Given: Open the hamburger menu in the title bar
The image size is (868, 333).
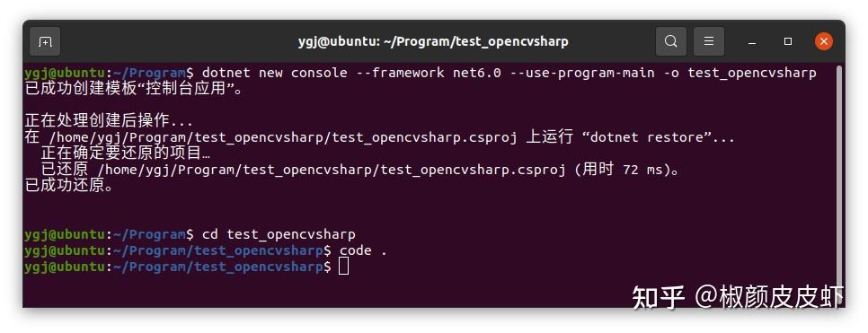Looking at the screenshot, I should 709,41.
